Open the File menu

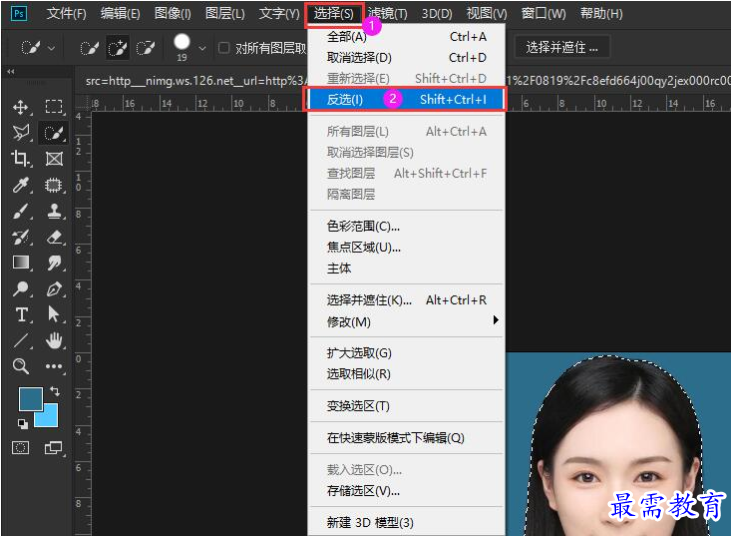click(66, 14)
